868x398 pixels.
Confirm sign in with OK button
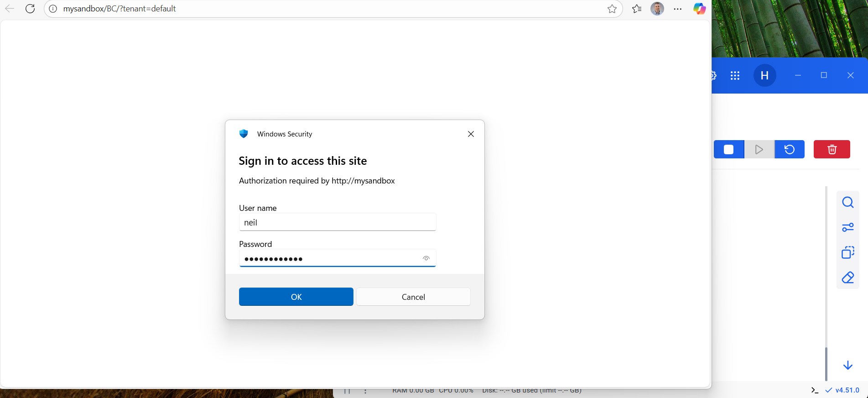click(x=296, y=297)
